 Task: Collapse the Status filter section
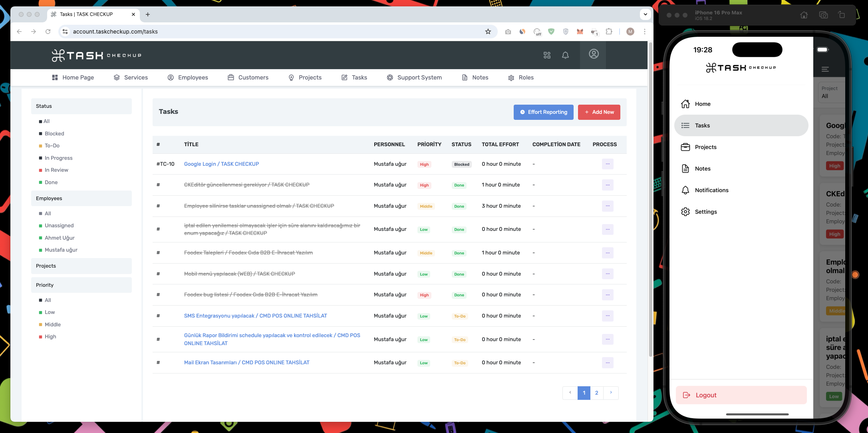81,106
